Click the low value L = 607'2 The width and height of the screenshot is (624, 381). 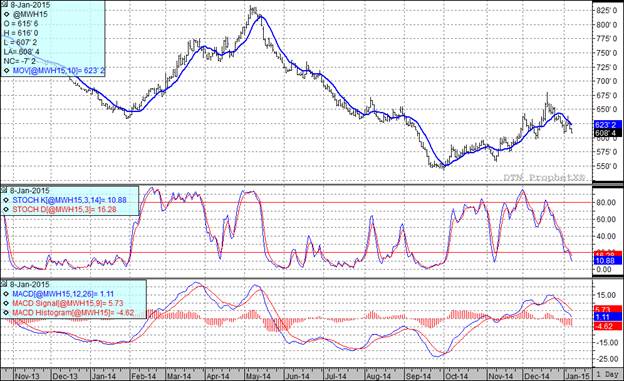(21, 43)
